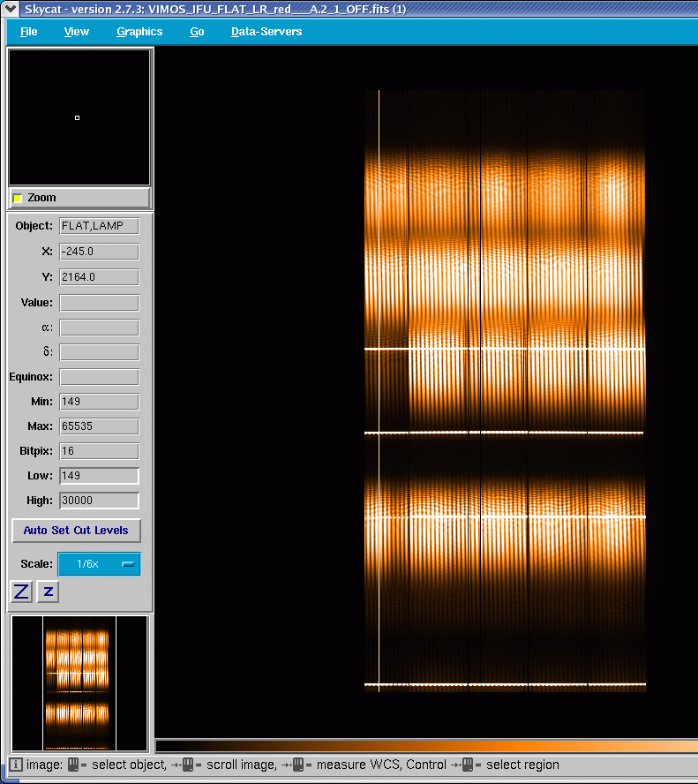Click the Equinox field
Viewport: 698px width, 784px height.
(99, 377)
